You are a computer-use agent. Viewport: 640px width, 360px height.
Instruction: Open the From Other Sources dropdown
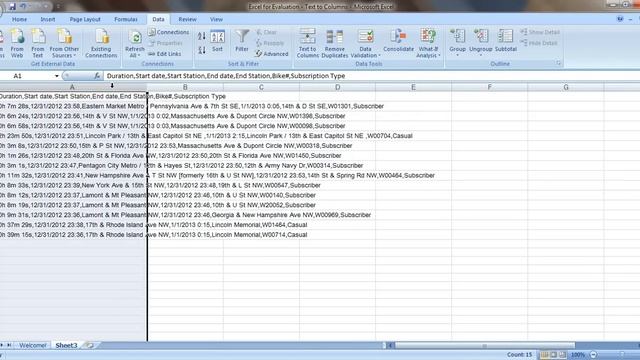point(64,43)
